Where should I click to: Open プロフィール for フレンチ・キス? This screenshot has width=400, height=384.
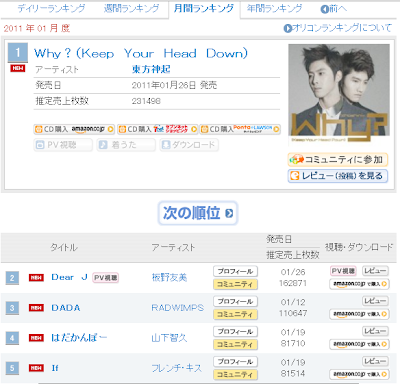click(x=235, y=361)
